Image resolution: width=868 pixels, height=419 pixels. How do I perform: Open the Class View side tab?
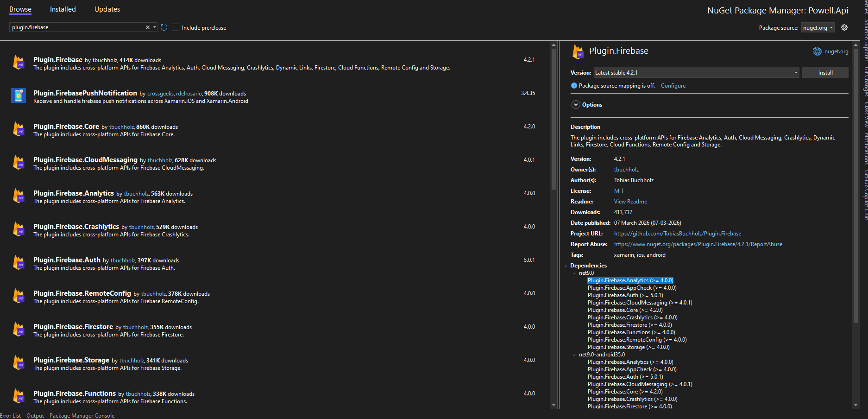[865, 114]
